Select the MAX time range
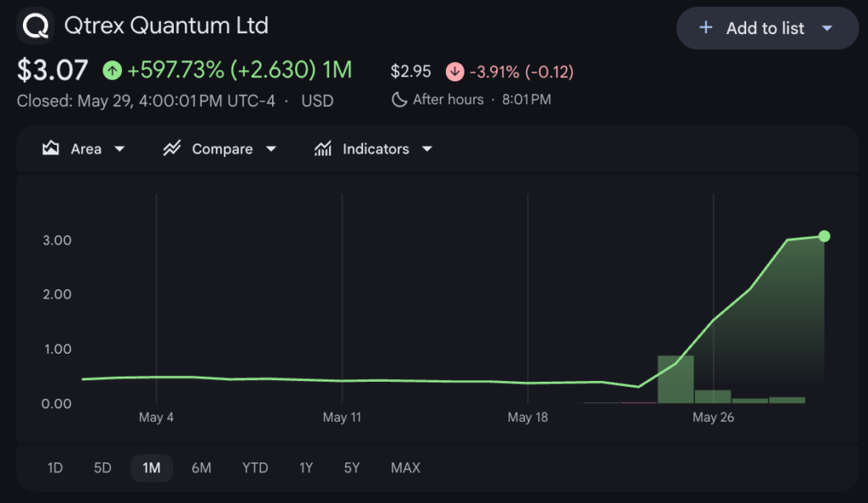The width and height of the screenshot is (868, 503). pos(406,468)
